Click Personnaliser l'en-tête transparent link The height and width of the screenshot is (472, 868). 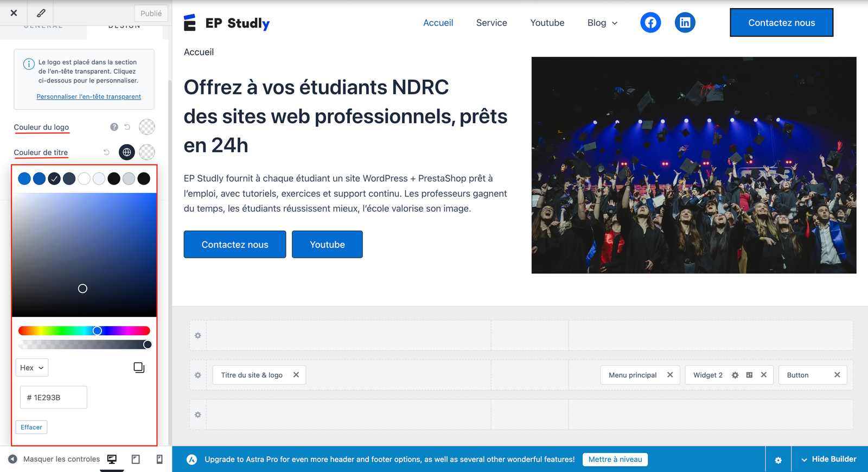point(89,97)
